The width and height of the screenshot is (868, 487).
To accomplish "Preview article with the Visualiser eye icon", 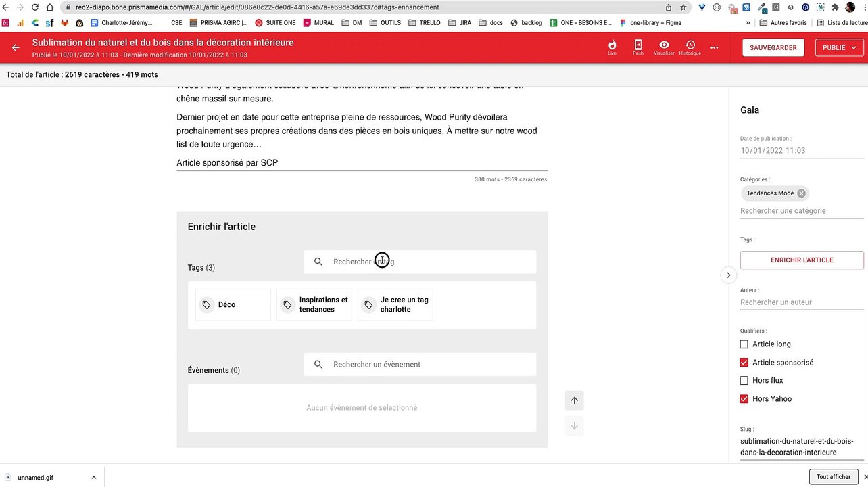I will [664, 47].
